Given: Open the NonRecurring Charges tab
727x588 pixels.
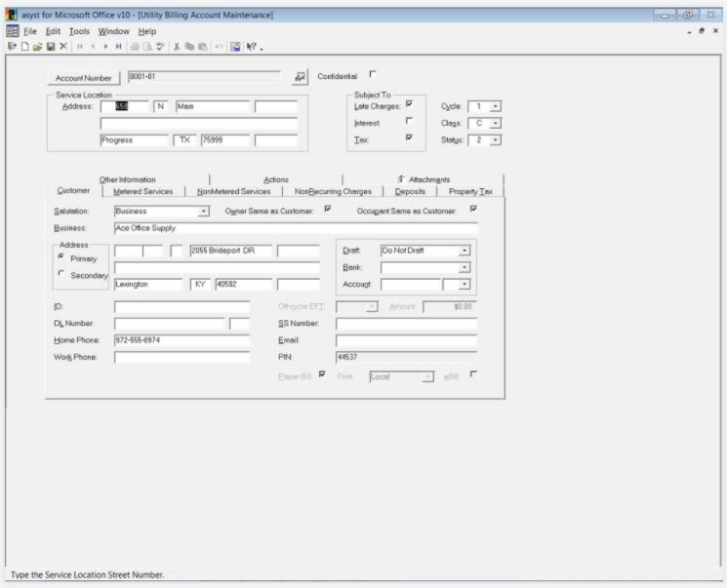Looking at the screenshot, I should point(333,191).
